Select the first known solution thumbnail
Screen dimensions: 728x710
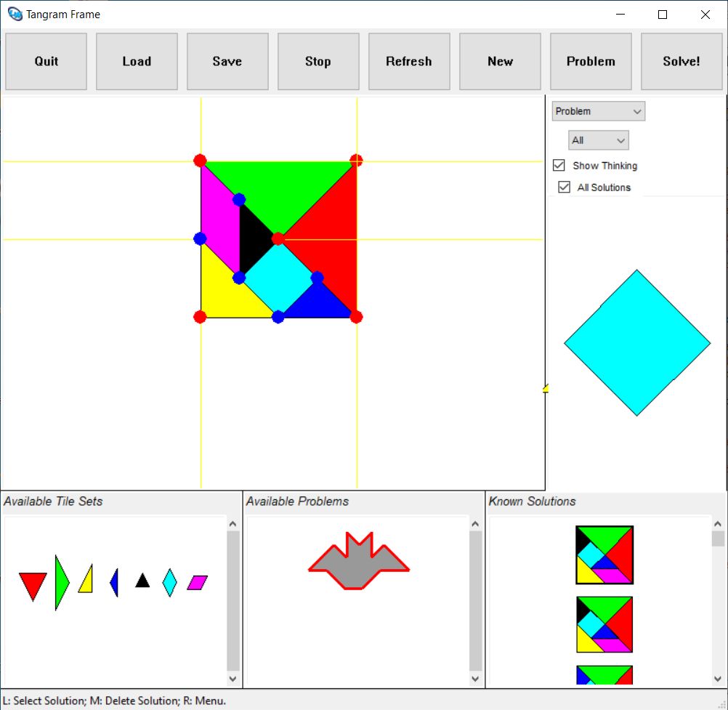pyautogui.click(x=604, y=555)
